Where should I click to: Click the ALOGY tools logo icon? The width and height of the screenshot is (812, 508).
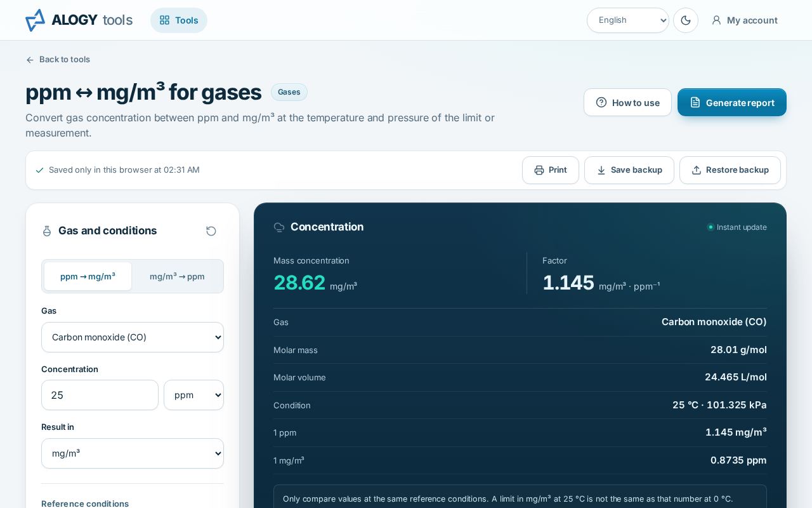(x=35, y=20)
